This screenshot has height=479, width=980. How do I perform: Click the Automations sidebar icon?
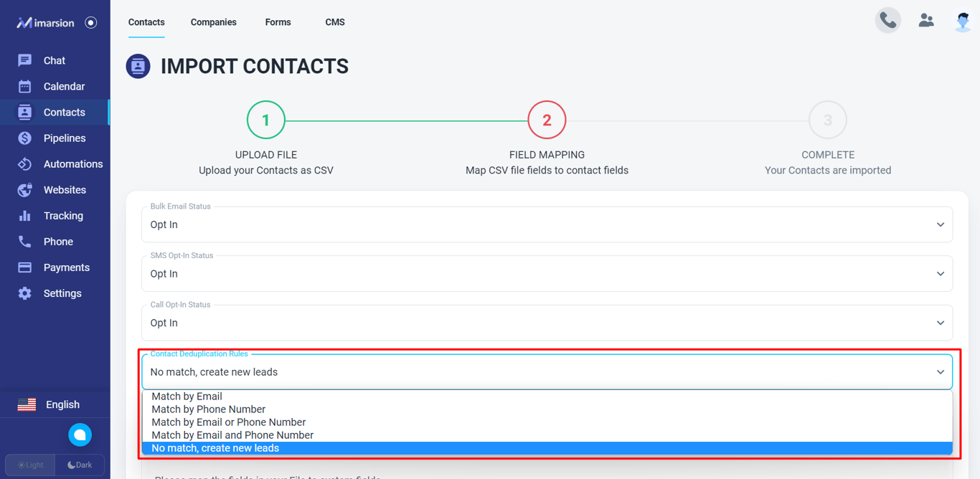(x=24, y=163)
